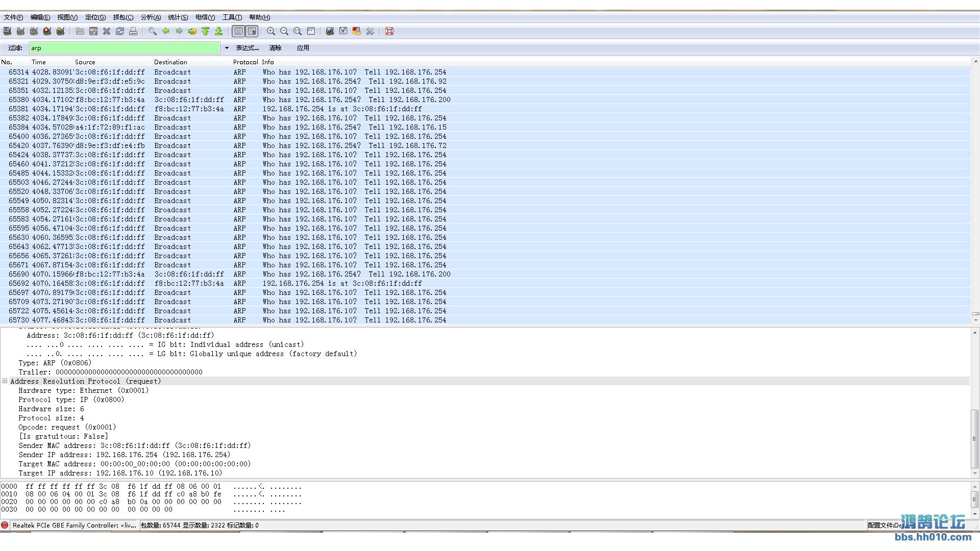Click the 表达式... button
980x551 pixels.
248,48
